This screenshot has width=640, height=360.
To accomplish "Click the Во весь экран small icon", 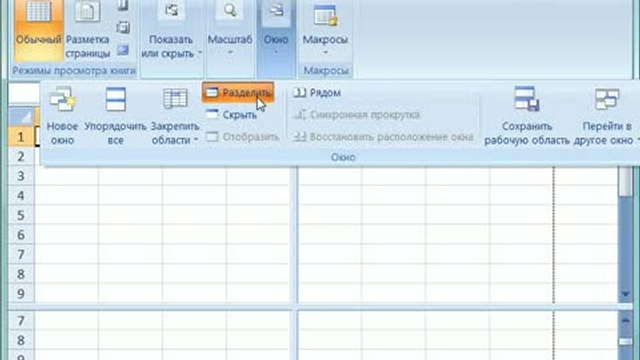I will 123,50.
